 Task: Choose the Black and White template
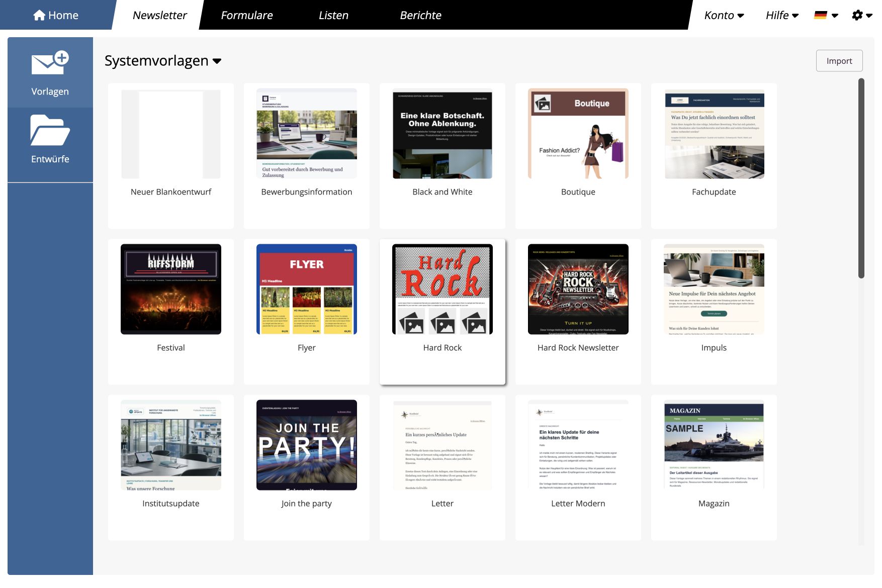(443, 156)
